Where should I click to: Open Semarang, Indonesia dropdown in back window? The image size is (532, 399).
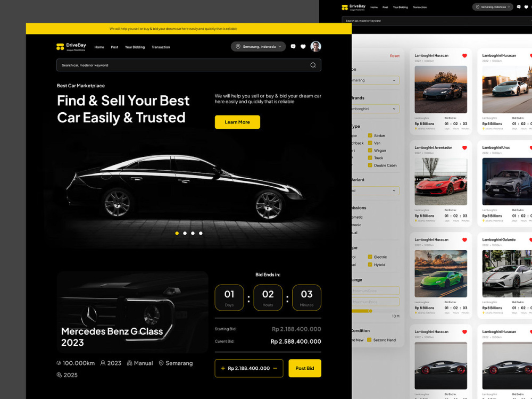coord(493,7)
